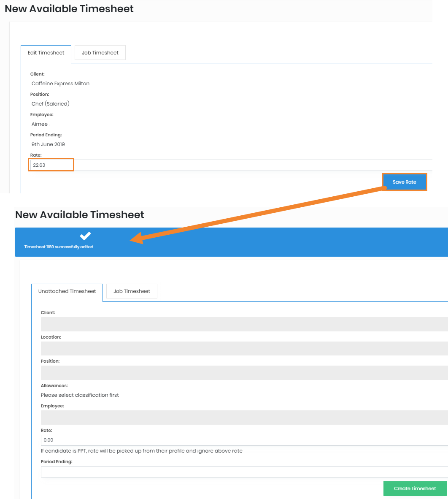Switch to the Unattached Timesheet tab
Viewport: 448px width, 499px height.
(x=67, y=291)
